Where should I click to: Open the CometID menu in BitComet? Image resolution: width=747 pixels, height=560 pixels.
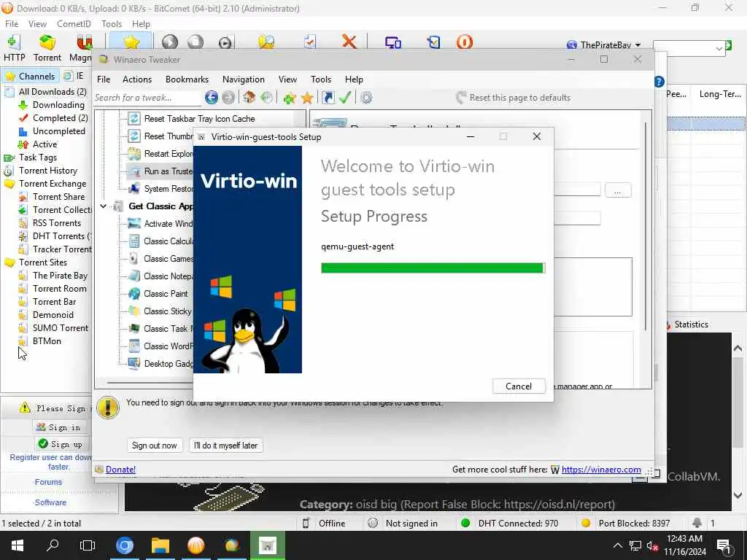pos(74,24)
